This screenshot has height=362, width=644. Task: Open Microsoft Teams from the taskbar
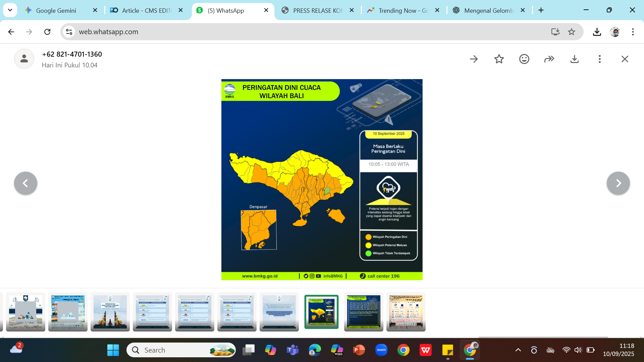tap(293, 350)
